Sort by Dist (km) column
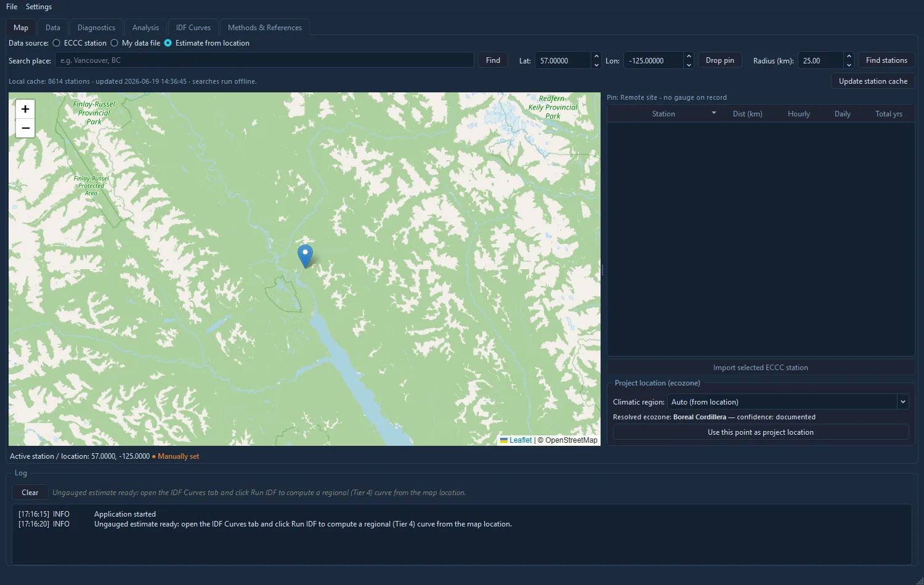924x585 pixels. [x=748, y=114]
